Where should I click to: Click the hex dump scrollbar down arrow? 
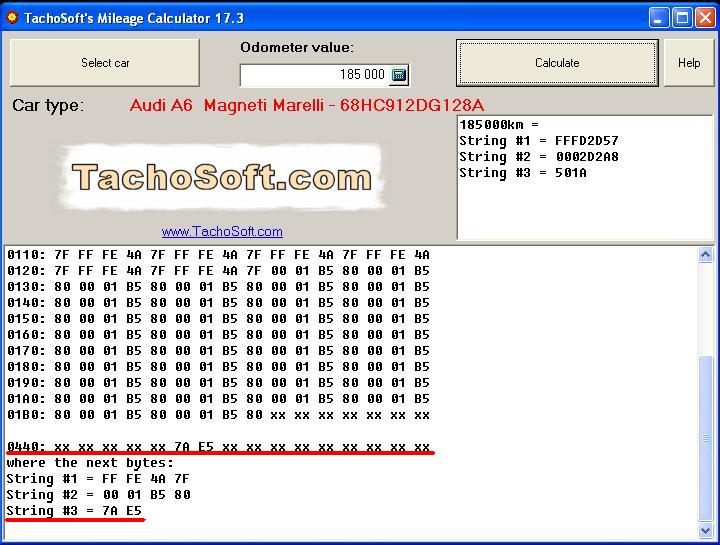pos(705,530)
